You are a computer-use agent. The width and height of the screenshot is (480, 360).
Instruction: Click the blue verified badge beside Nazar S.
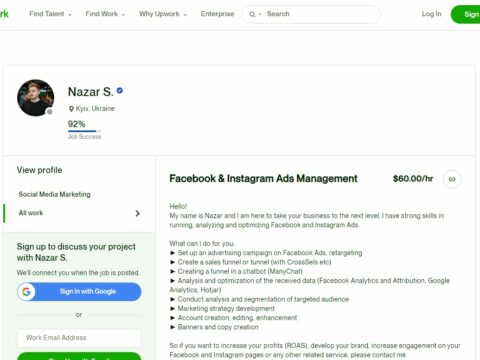pos(120,90)
